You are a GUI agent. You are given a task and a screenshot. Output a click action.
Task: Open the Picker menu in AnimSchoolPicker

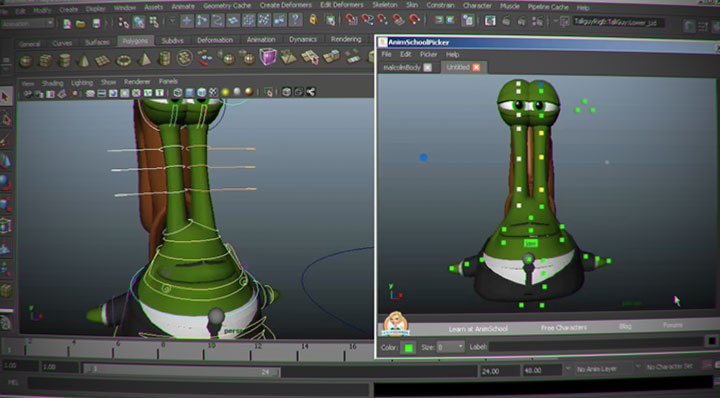(x=428, y=54)
